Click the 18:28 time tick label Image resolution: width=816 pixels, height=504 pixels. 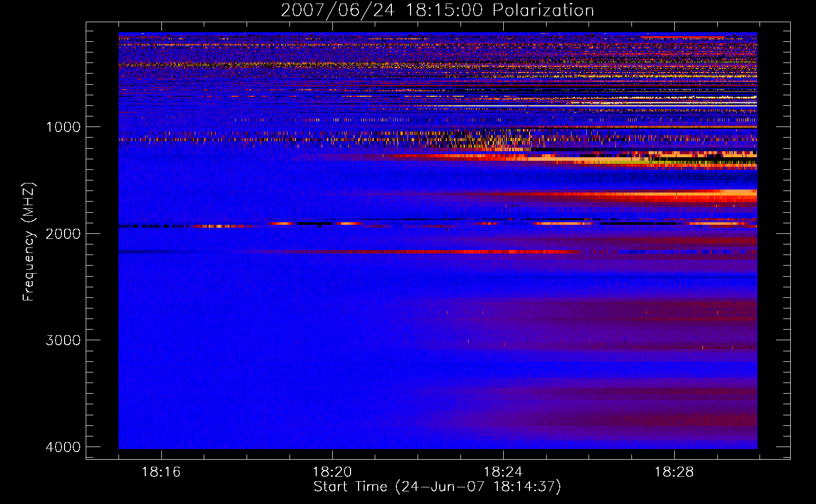tap(674, 472)
